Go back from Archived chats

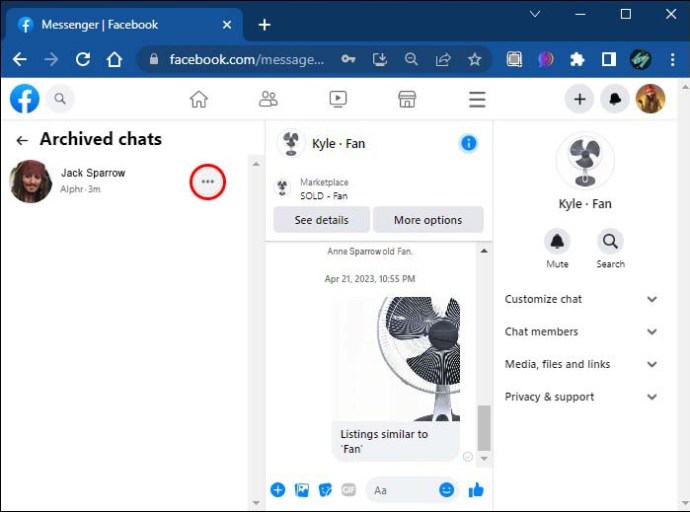pos(21,141)
